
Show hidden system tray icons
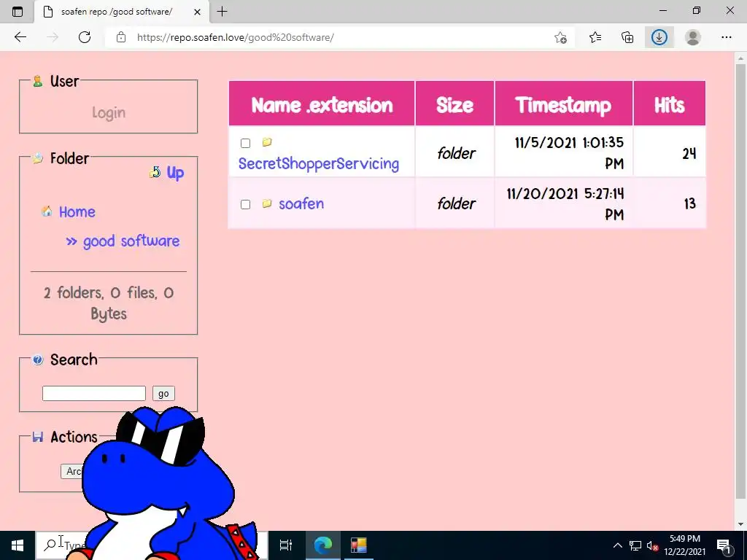pos(617,545)
